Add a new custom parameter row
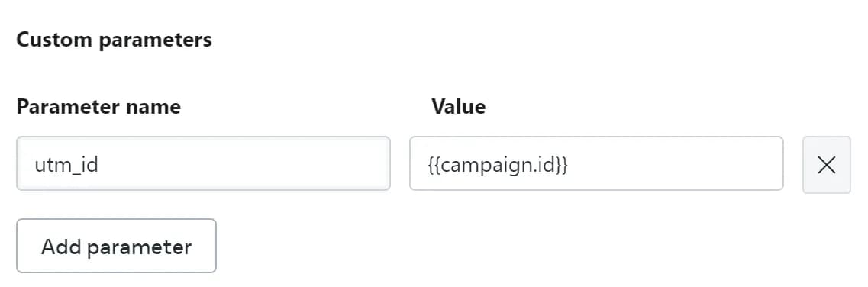868x287 pixels. 116,246
